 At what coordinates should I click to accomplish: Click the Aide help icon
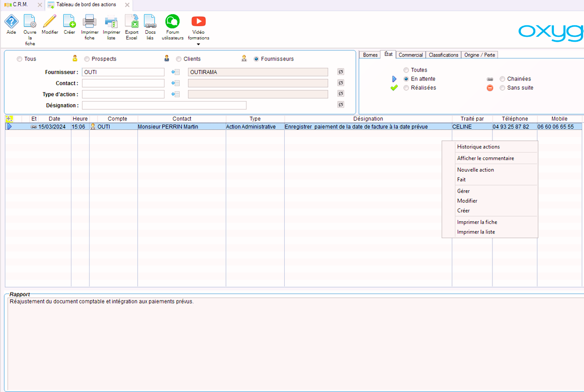11,22
